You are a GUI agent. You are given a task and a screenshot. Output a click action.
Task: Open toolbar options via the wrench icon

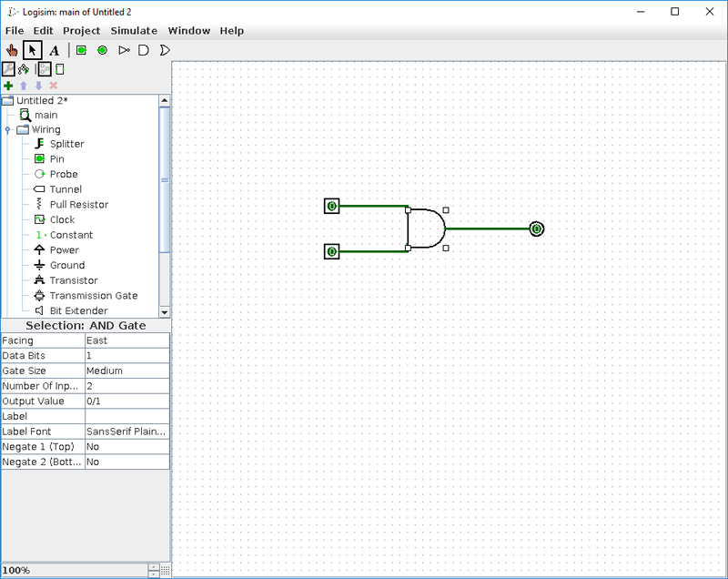(x=7, y=68)
